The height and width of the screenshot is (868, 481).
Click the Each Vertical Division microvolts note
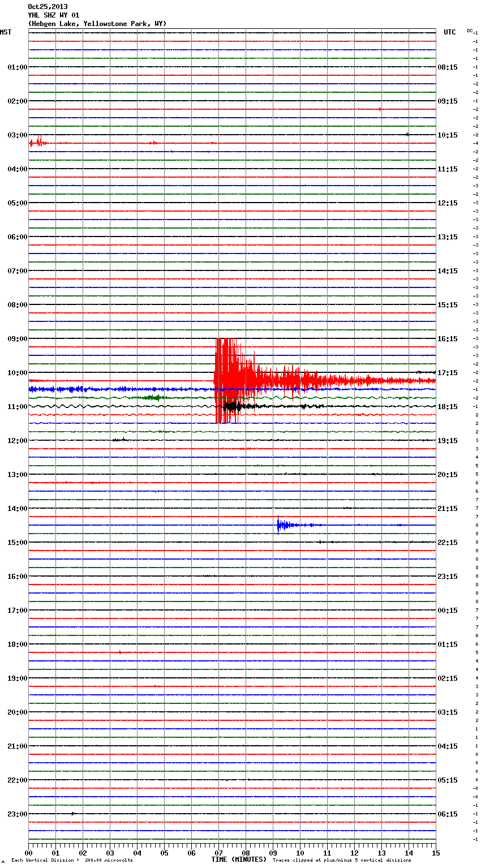point(72,860)
